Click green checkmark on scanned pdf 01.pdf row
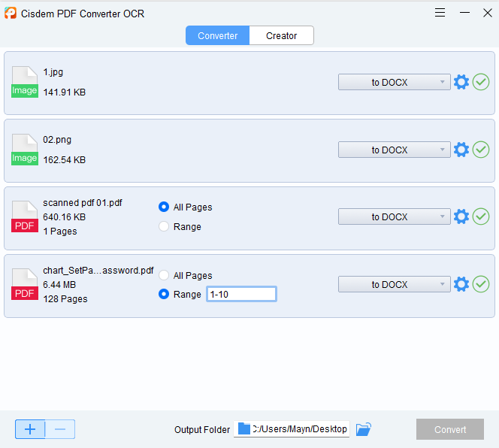Image resolution: width=499 pixels, height=448 pixels. tap(481, 216)
